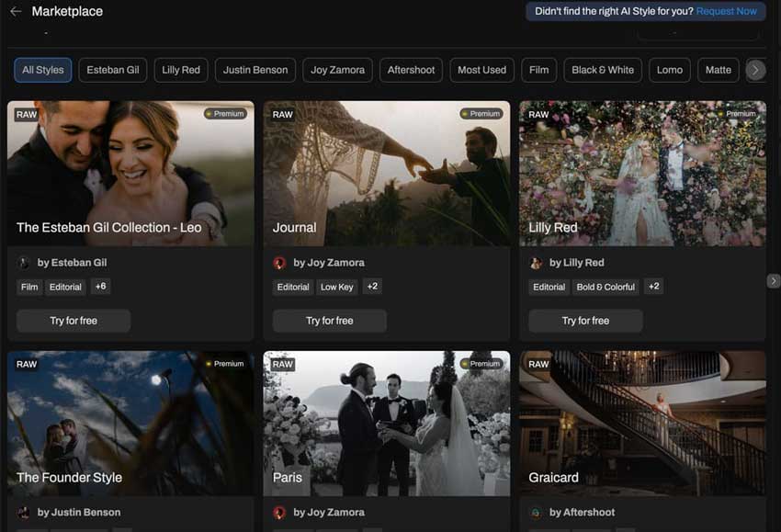781x532 pixels.
Task: Open The Founder Style thumbnail
Action: (x=130, y=424)
